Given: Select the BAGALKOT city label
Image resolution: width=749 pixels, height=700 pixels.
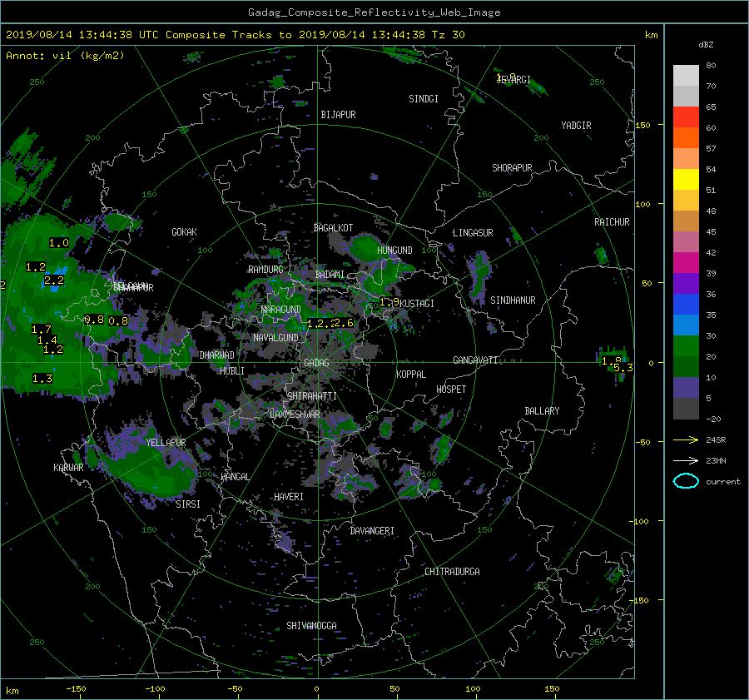Looking at the screenshot, I should tap(333, 228).
